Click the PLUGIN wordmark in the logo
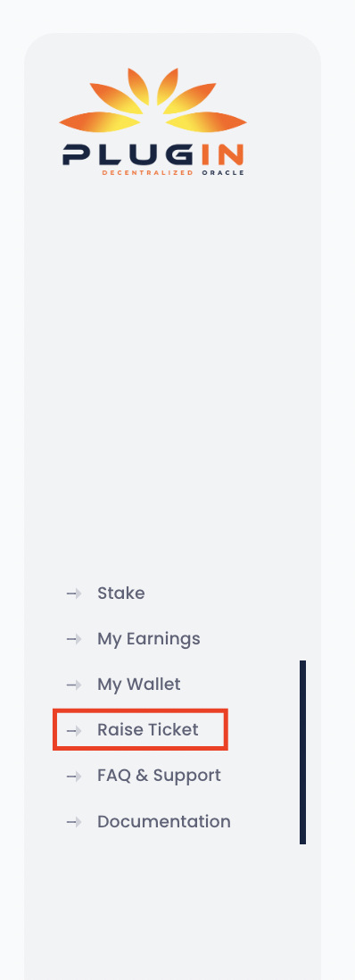This screenshot has height=980, width=355. tap(153, 154)
